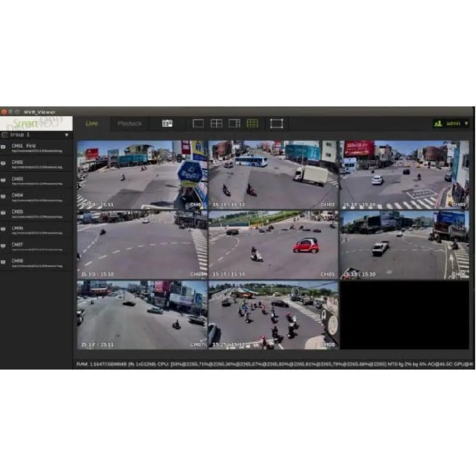Select the CH01 video feed with Pepsi sign
Viewport: 476px width, 476px height.
pos(142,174)
